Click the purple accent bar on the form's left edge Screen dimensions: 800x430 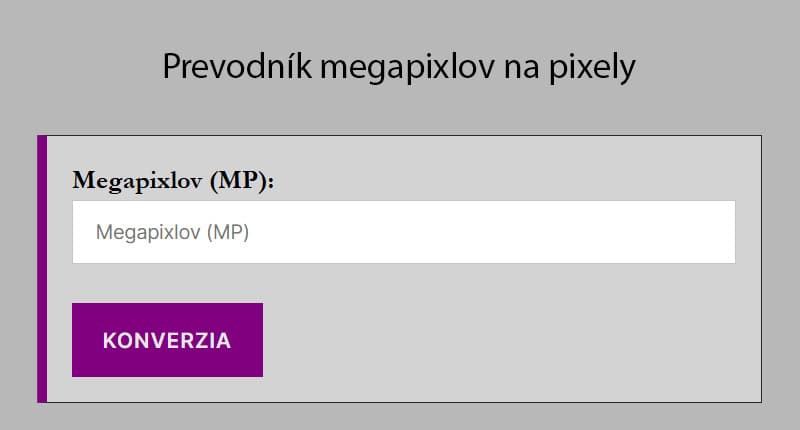click(x=42, y=268)
